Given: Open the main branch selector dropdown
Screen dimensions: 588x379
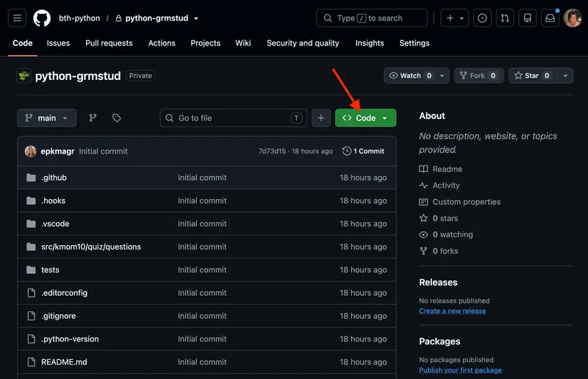Looking at the screenshot, I should [47, 118].
